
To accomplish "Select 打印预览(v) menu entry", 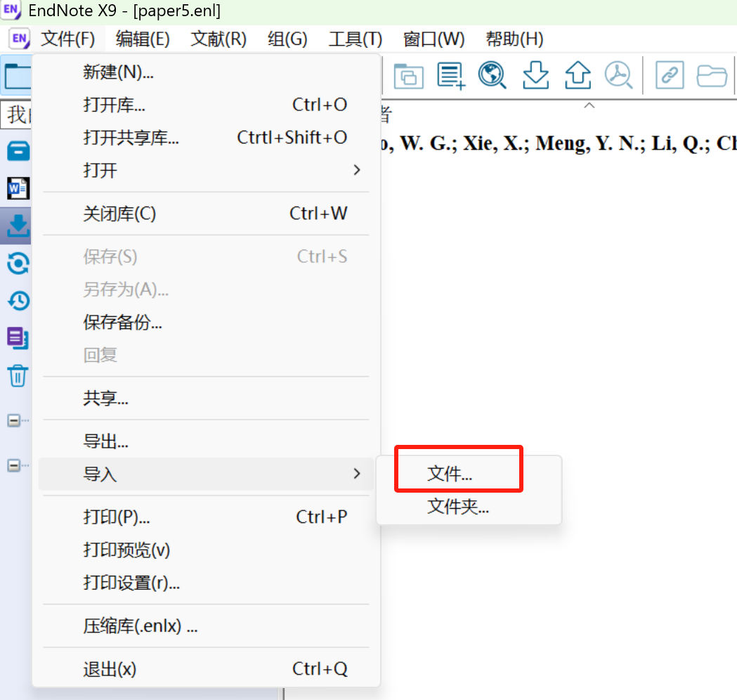I will click(x=206, y=550).
